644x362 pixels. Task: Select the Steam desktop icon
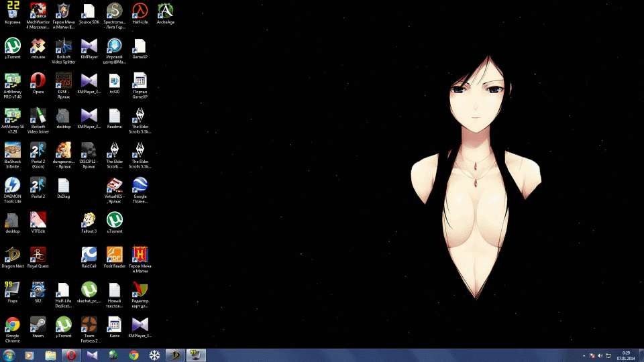(x=38, y=324)
